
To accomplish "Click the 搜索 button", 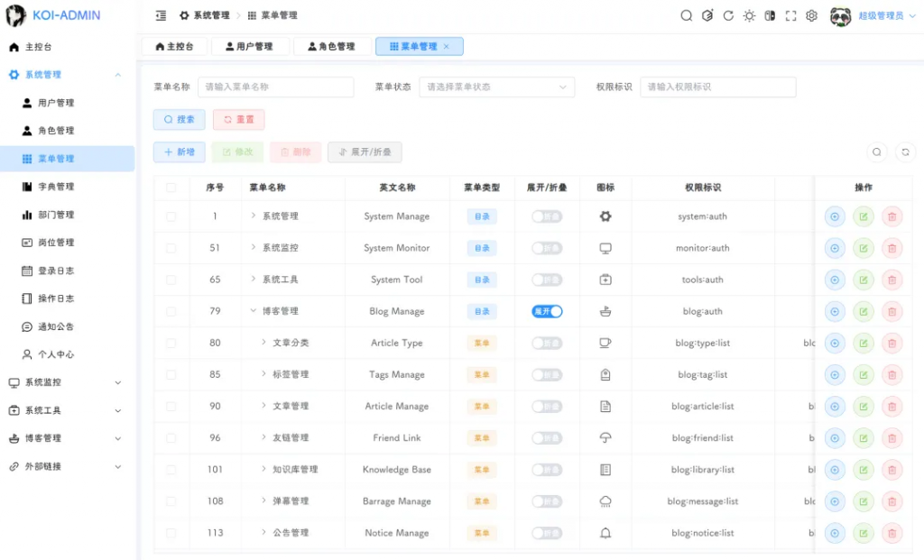I will 180,120.
